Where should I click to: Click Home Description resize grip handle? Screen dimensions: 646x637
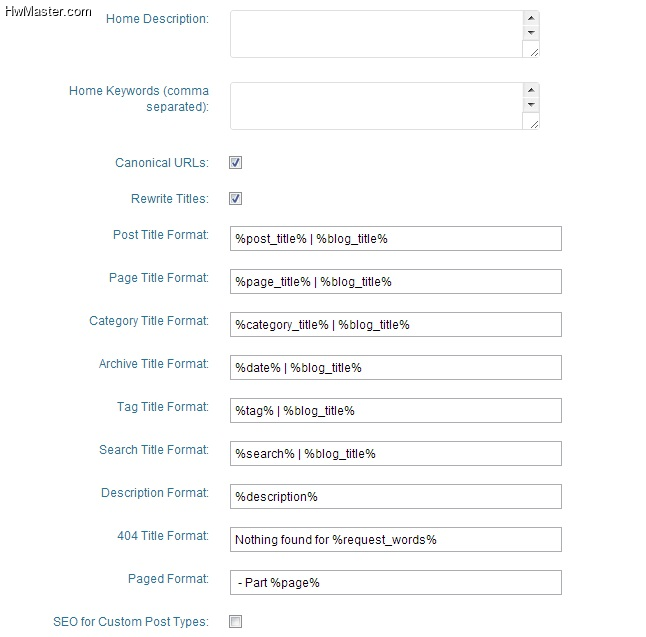pyautogui.click(x=534, y=52)
